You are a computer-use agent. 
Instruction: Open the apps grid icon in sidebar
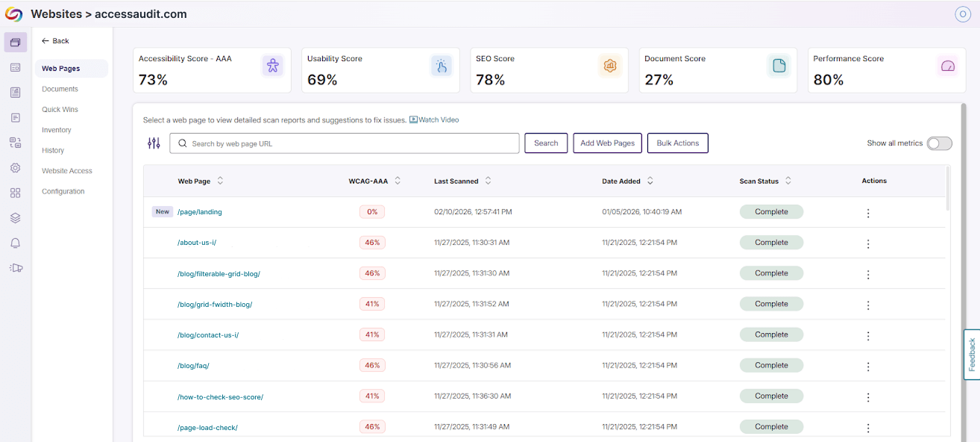point(15,192)
